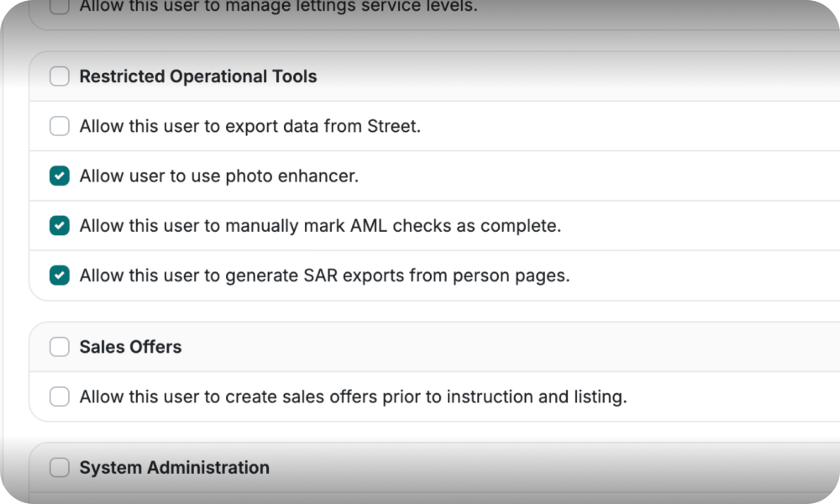Click the 'create sales offers prior to instruction' label
This screenshot has width=840, height=504.
[353, 396]
